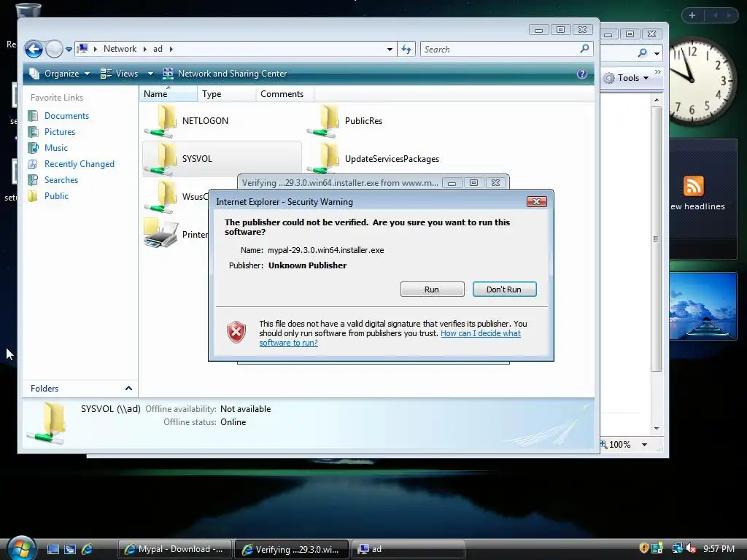Click the magnifier icon in Search box
Image resolution: width=747 pixels, height=560 pixels.
click(584, 49)
